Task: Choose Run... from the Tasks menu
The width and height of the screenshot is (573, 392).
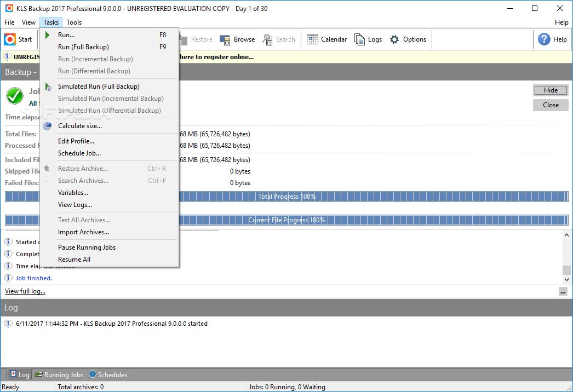Action: point(109,35)
